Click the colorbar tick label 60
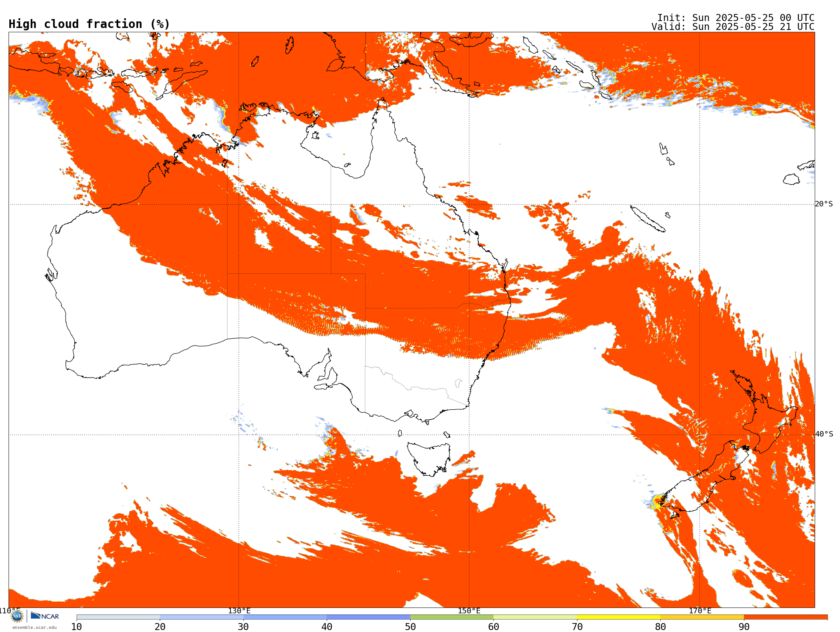The width and height of the screenshot is (840, 632). [493, 627]
